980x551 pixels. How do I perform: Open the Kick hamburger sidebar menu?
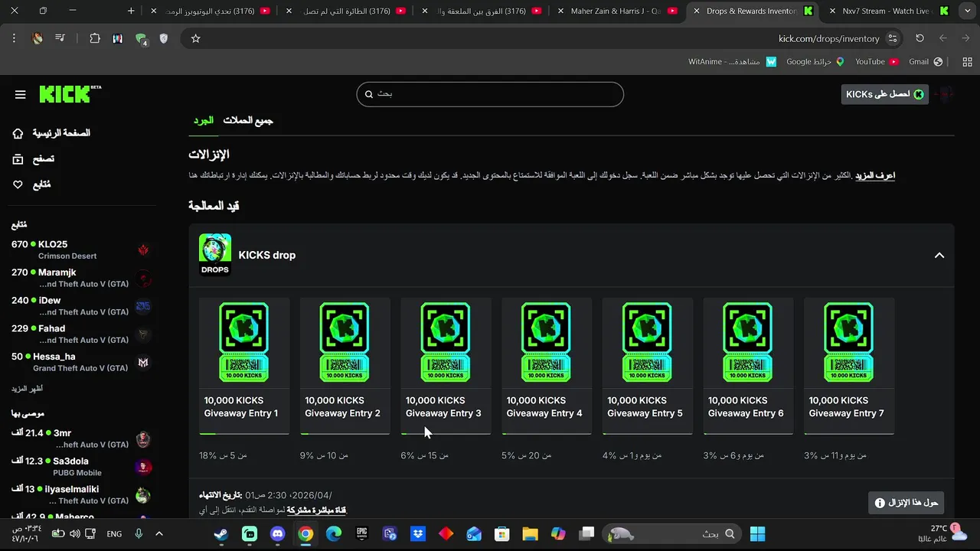tap(20, 94)
